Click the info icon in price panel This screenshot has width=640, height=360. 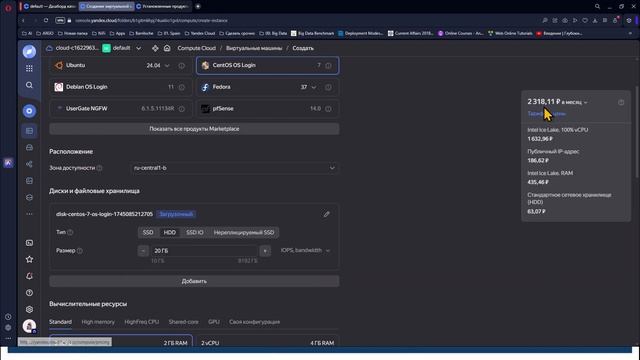[x=621, y=102]
